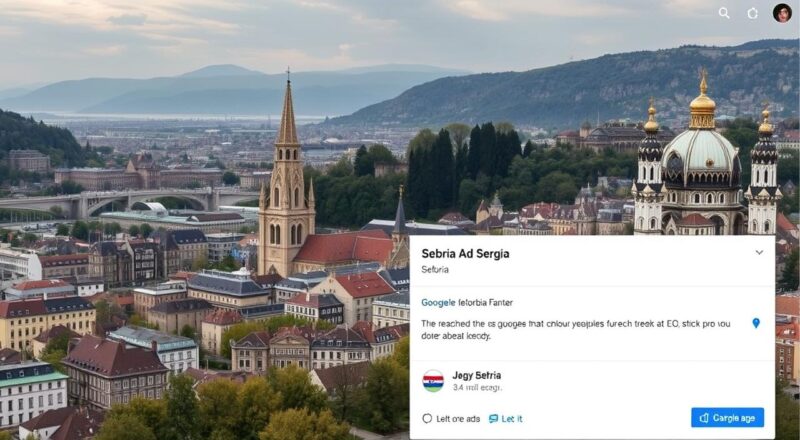Click the Left ore ads label text
The height and width of the screenshot is (440, 800).
coord(458,418)
